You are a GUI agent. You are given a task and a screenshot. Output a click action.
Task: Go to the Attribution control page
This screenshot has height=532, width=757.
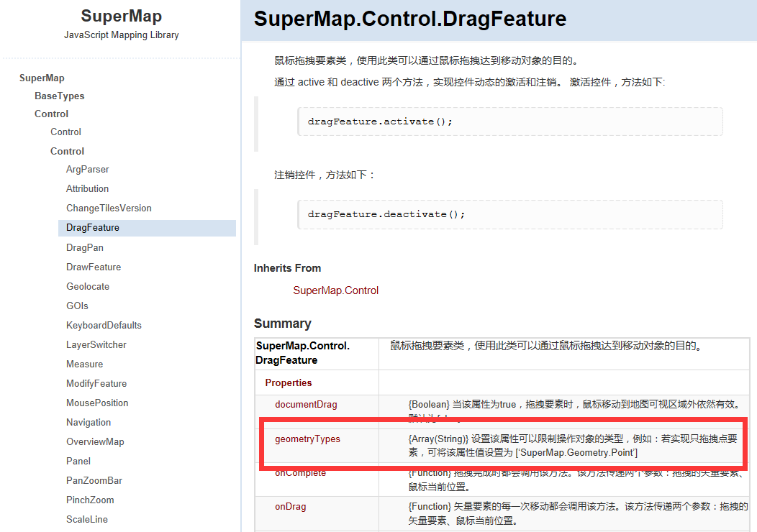point(87,188)
